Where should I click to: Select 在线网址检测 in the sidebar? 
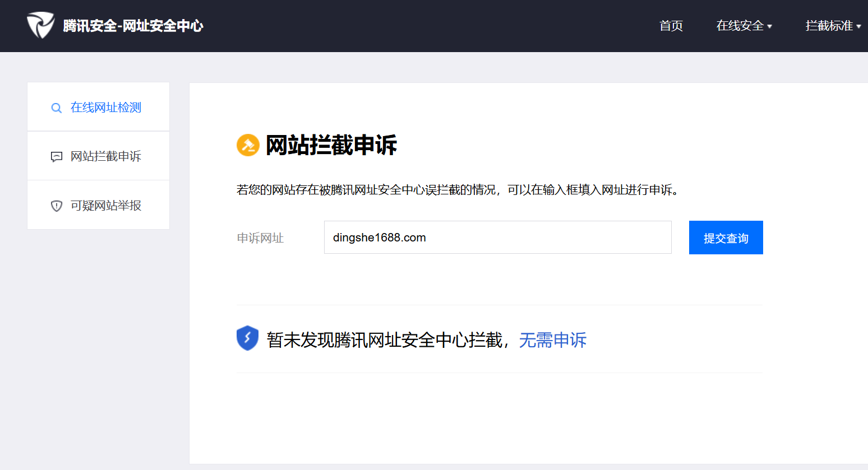point(99,107)
